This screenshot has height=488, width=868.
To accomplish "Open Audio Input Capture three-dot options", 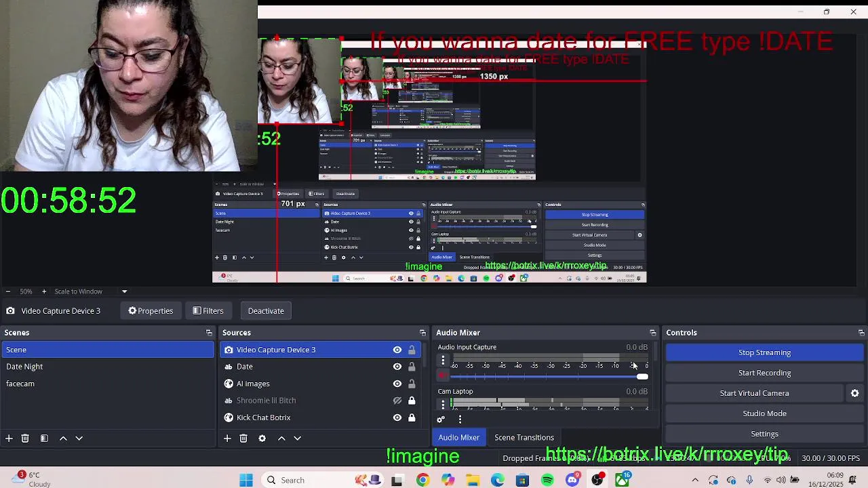I will pyautogui.click(x=443, y=361).
